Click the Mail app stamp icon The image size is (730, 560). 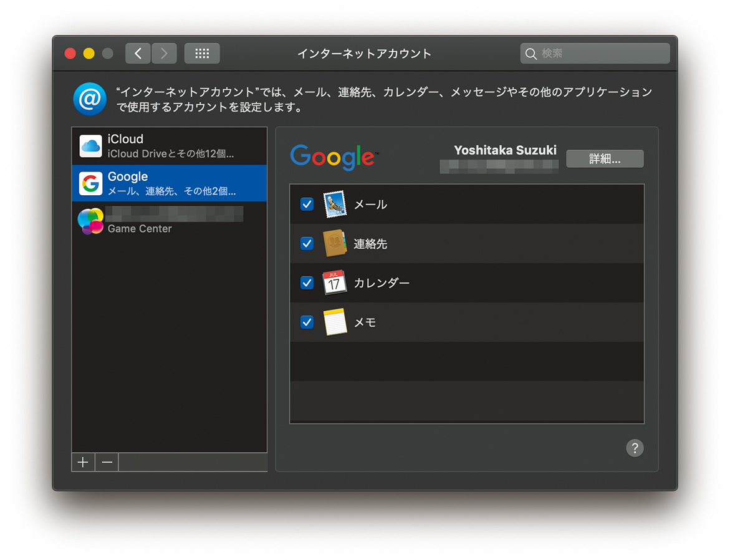[x=334, y=205]
